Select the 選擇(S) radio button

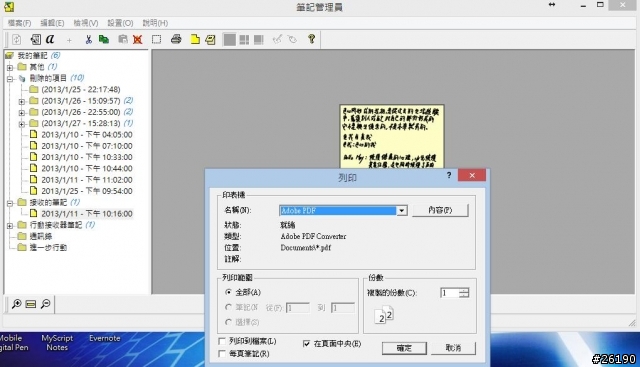pos(229,322)
